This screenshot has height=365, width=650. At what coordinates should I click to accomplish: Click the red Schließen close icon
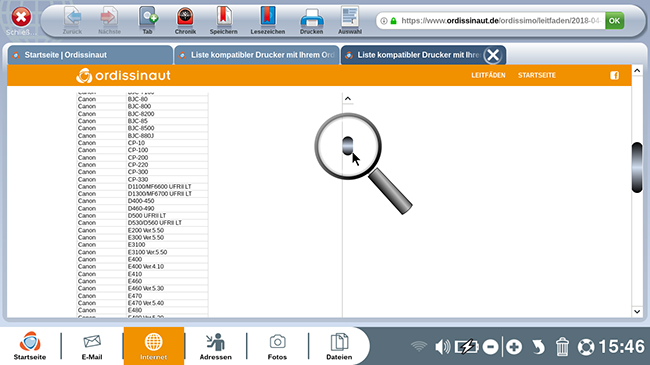point(21,17)
